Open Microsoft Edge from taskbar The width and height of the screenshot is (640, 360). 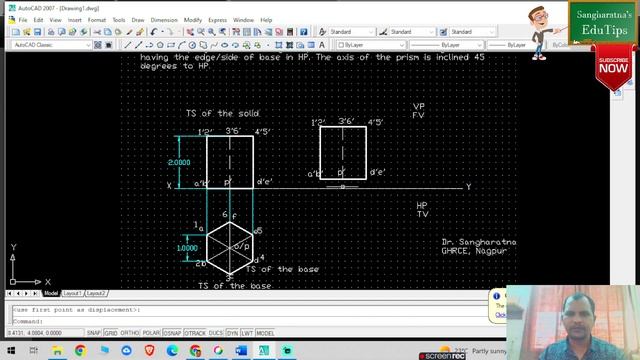point(172,351)
